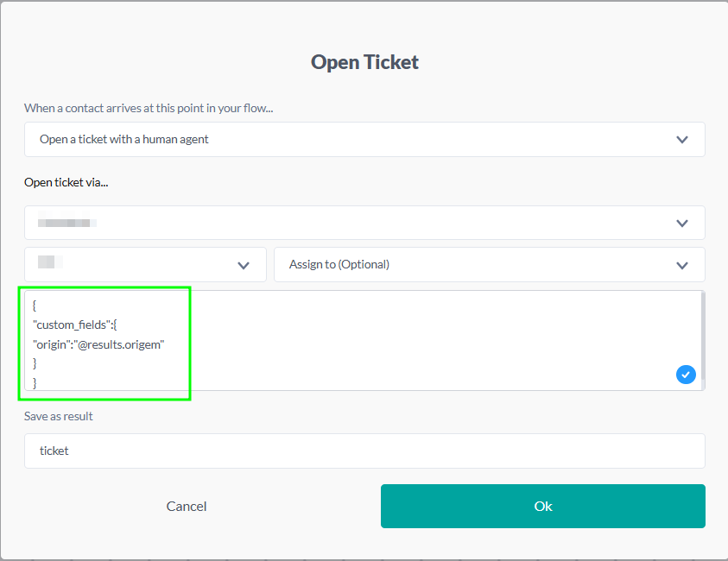Click the chevron beside the topic selector

click(244, 265)
